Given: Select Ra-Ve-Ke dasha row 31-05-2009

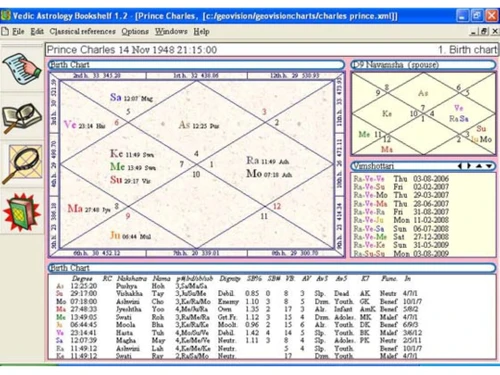Looking at the screenshot, I should pyautogui.click(x=401, y=245).
